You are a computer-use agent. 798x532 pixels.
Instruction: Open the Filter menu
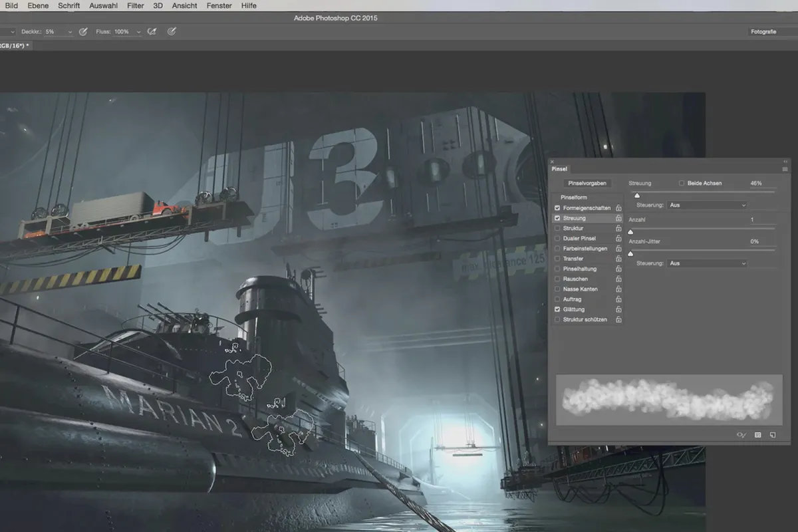click(135, 5)
